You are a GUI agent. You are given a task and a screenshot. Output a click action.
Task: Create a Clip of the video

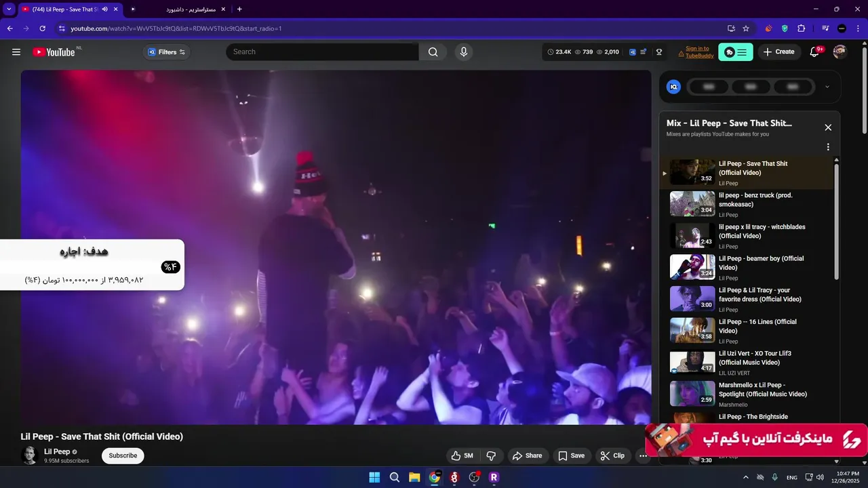(613, 455)
